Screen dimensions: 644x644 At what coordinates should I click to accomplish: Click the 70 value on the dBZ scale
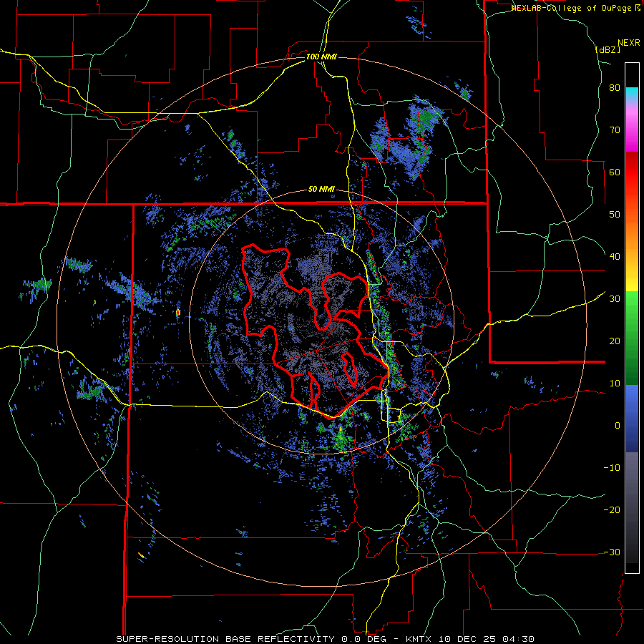coord(615,130)
